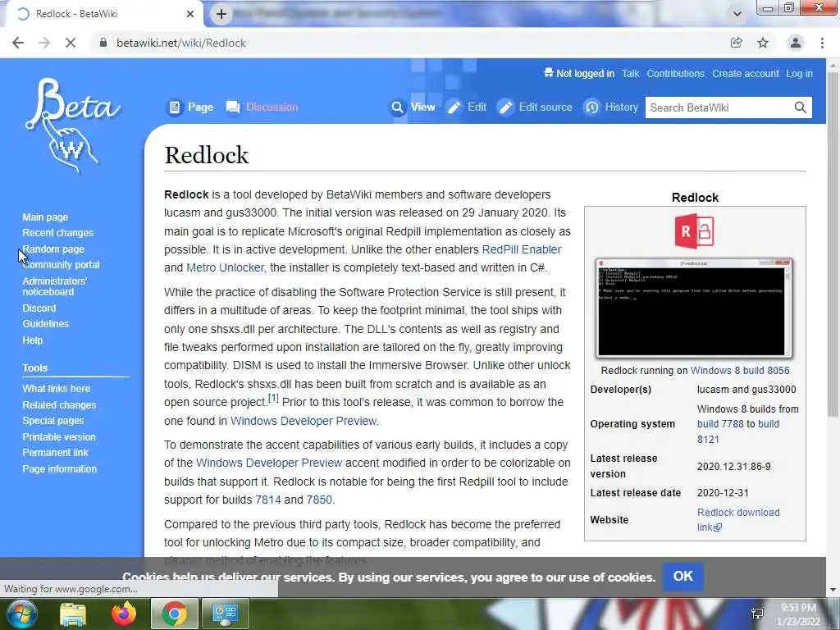Open Administrators' noticeboard link
The width and height of the screenshot is (840, 630).
tap(54, 286)
